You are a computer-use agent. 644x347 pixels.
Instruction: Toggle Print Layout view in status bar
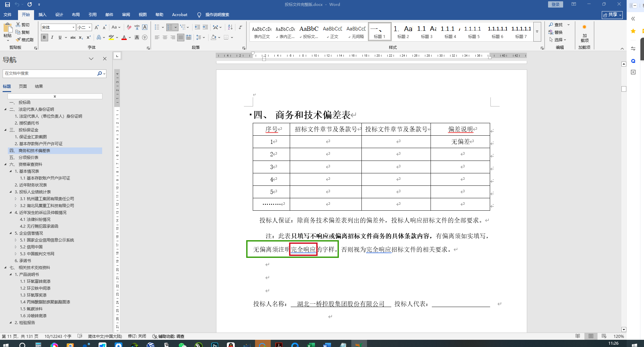point(591,336)
